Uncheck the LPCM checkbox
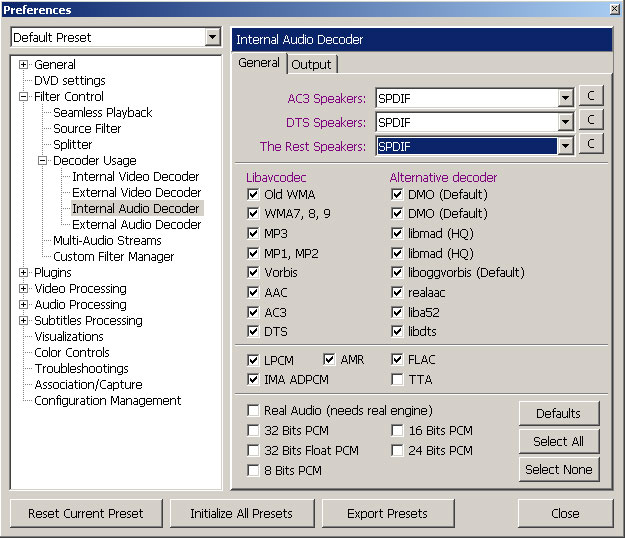 click(x=253, y=360)
